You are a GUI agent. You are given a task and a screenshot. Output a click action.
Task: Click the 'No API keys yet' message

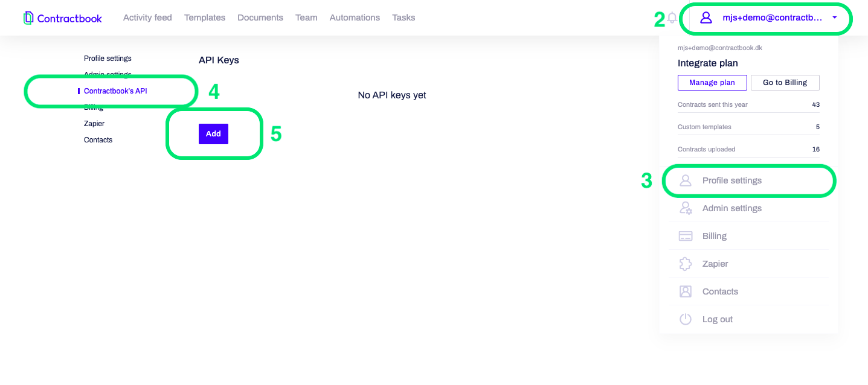click(392, 95)
